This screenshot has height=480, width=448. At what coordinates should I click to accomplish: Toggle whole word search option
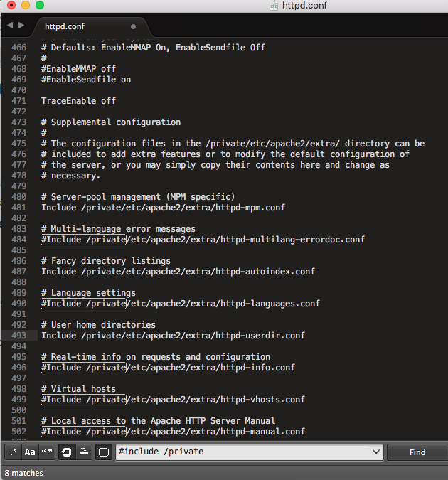pos(47,452)
